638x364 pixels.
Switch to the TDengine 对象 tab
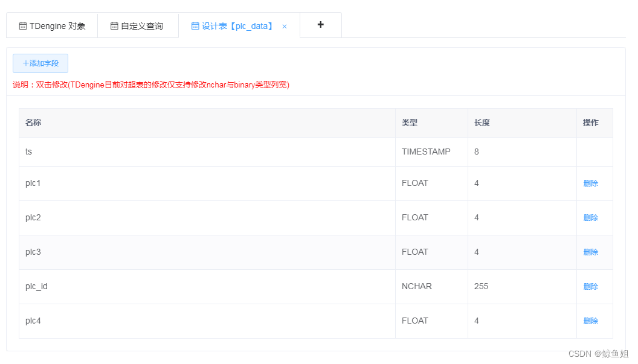[x=52, y=26]
